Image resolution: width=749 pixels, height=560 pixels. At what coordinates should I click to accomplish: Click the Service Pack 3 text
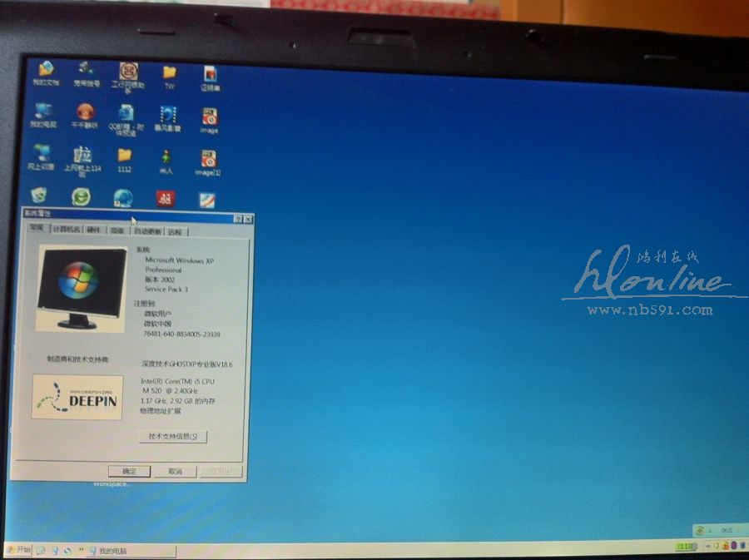[166, 290]
